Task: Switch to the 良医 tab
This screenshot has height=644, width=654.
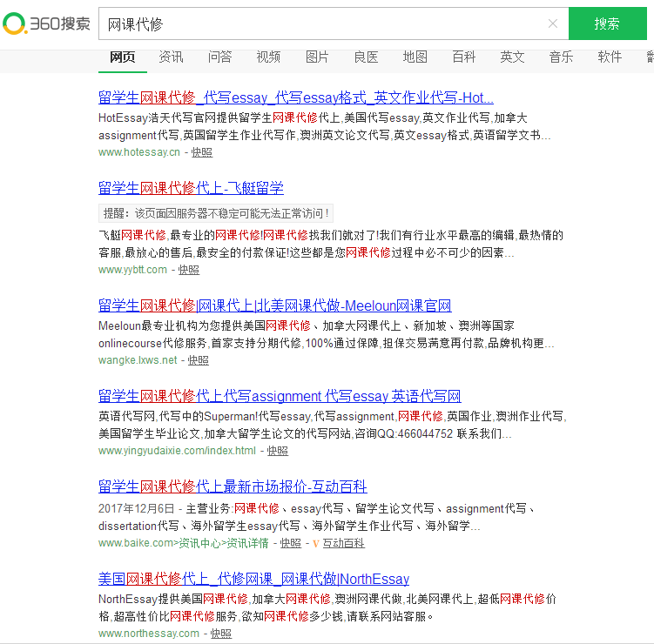Action: (x=366, y=57)
